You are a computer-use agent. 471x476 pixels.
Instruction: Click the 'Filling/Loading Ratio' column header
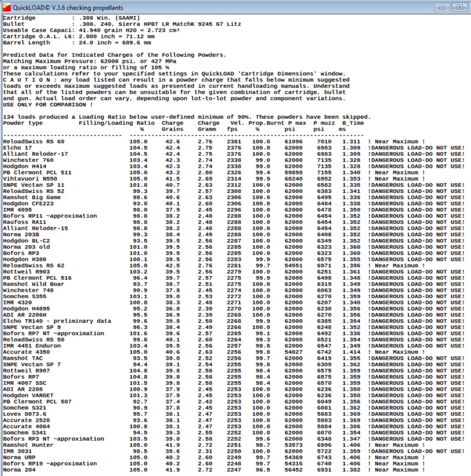pos(117,123)
